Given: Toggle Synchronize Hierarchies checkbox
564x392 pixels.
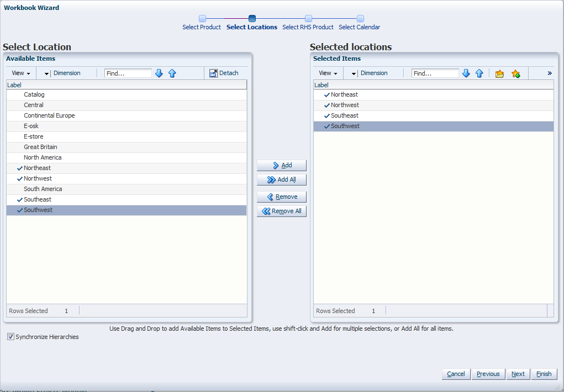Looking at the screenshot, I should click(x=11, y=337).
